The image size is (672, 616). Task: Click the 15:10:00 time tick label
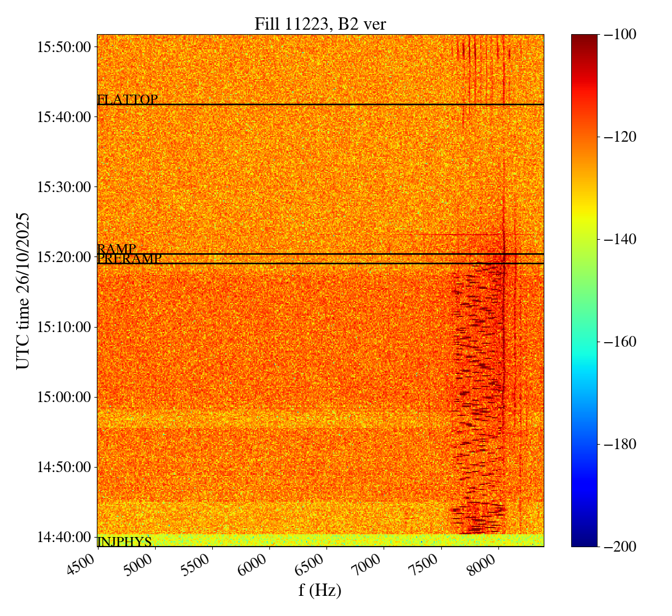click(x=64, y=327)
